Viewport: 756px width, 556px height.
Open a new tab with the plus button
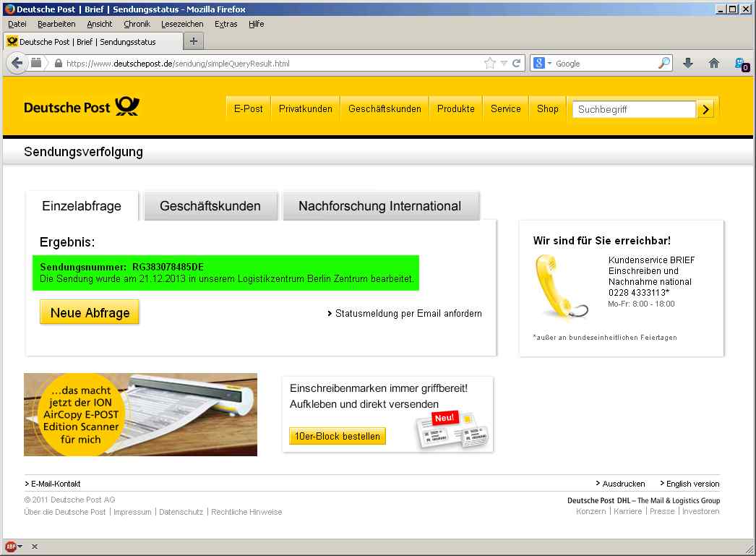[194, 41]
